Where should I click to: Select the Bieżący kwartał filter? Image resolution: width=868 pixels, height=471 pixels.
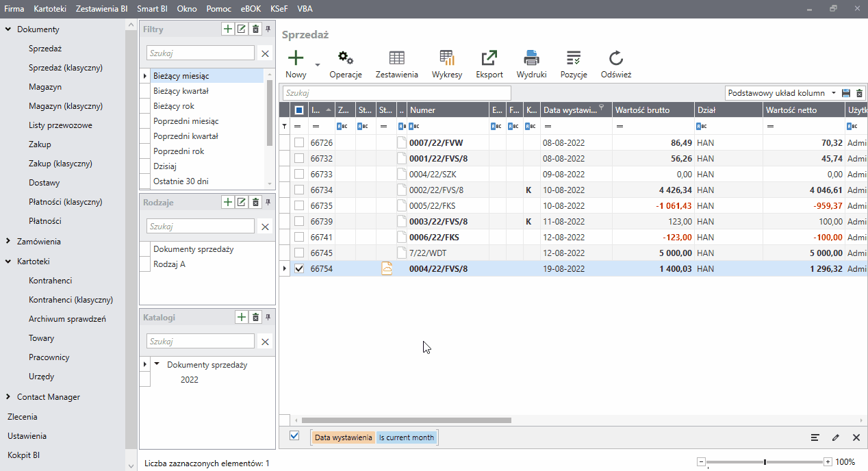coord(181,91)
